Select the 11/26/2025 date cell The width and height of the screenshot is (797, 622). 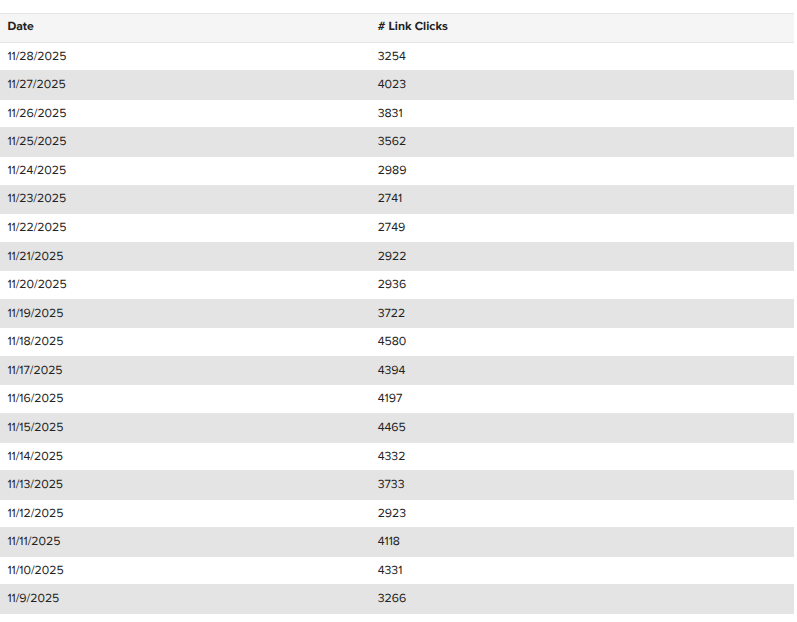[37, 113]
